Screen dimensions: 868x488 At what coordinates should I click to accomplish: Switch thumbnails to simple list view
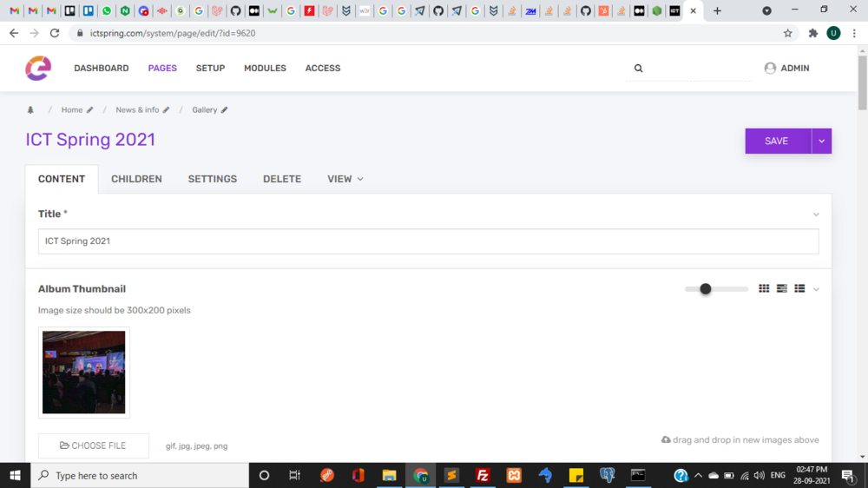coord(799,288)
